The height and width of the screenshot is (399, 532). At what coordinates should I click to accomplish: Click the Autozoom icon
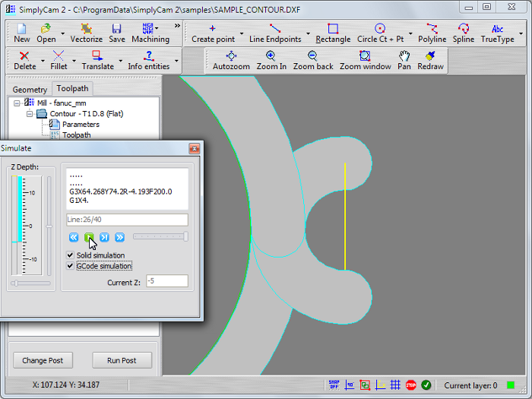pos(231,60)
